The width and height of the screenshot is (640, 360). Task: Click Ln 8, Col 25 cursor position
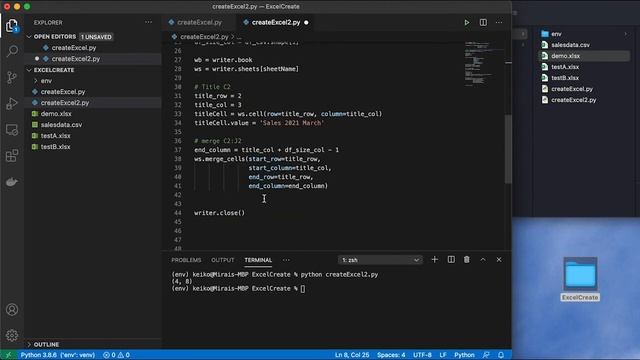pos(352,355)
